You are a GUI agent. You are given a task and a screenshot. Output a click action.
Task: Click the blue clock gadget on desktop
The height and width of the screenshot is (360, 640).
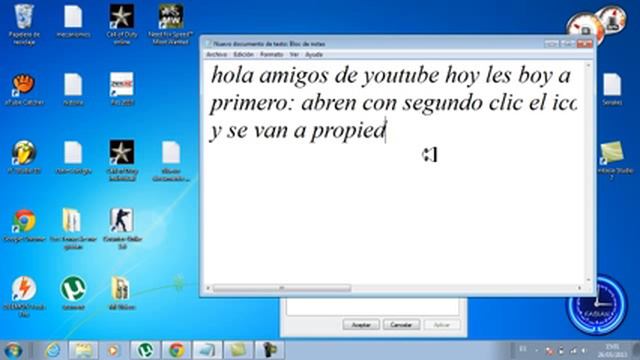[x=597, y=305]
